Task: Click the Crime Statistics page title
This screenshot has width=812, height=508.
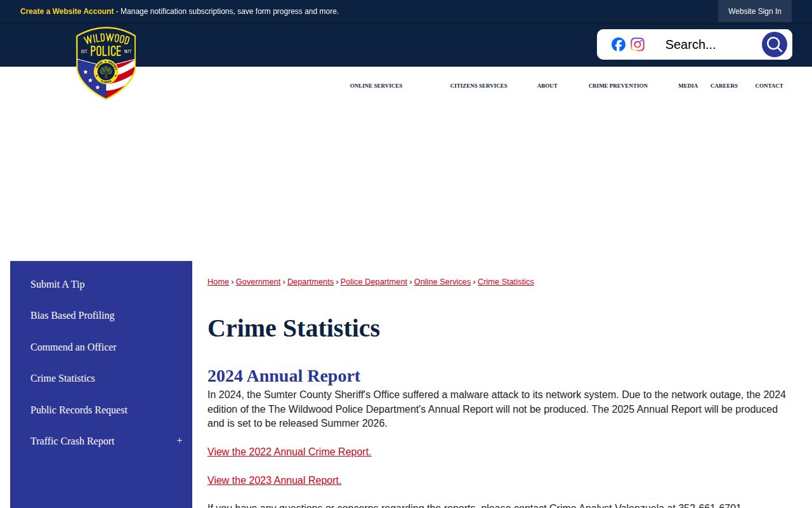Action: [294, 328]
